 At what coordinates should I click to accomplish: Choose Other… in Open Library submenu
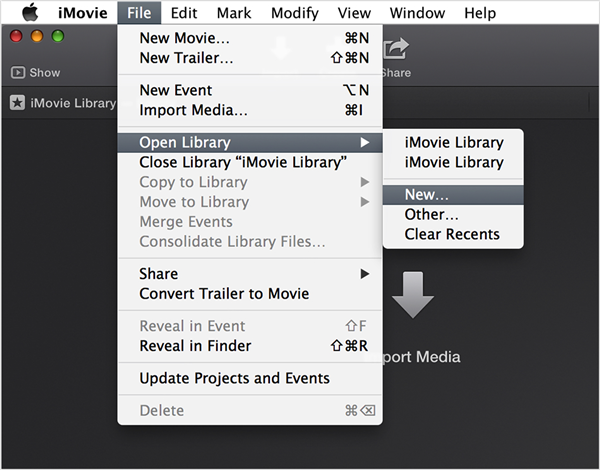453,214
